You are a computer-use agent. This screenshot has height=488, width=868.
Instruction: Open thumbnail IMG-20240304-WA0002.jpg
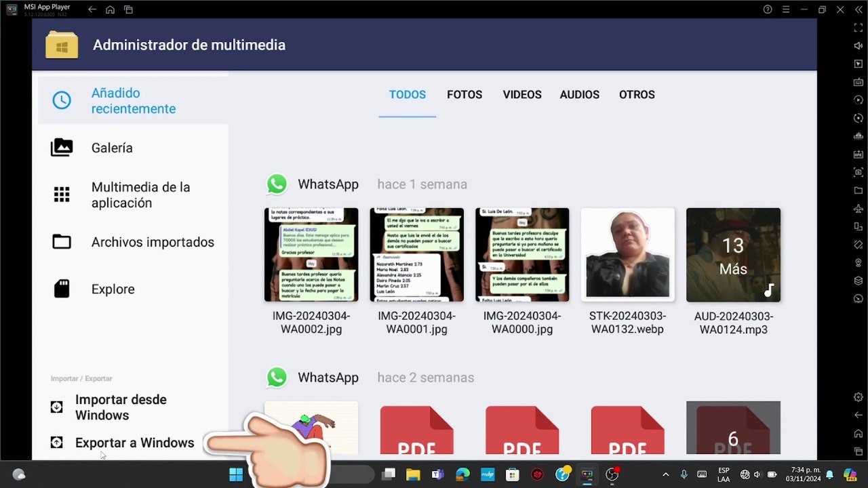coord(311,255)
